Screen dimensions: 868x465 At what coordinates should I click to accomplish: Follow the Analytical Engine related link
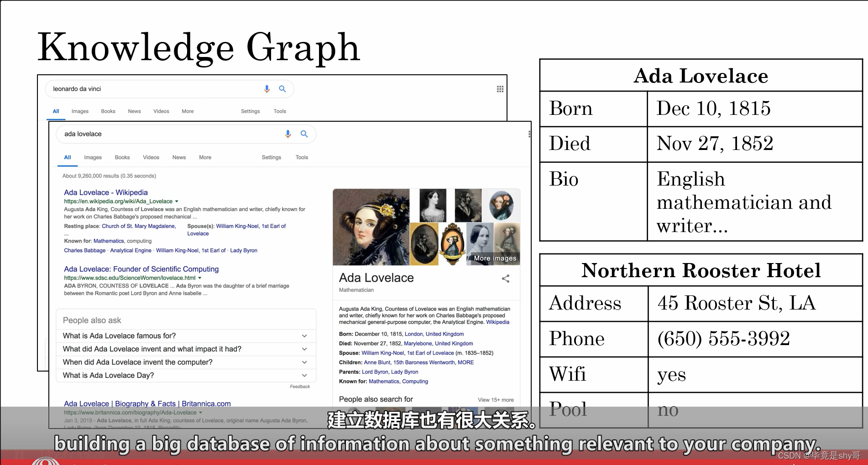tap(131, 250)
